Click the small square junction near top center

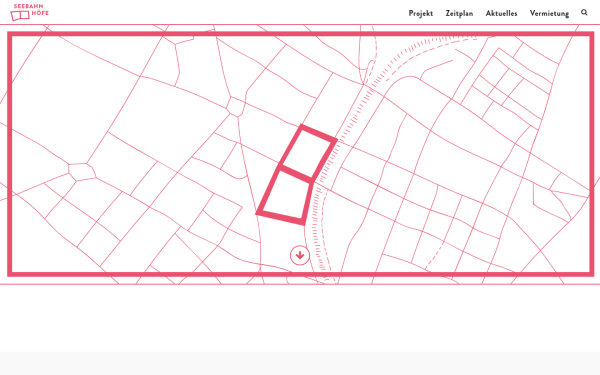tap(235, 106)
